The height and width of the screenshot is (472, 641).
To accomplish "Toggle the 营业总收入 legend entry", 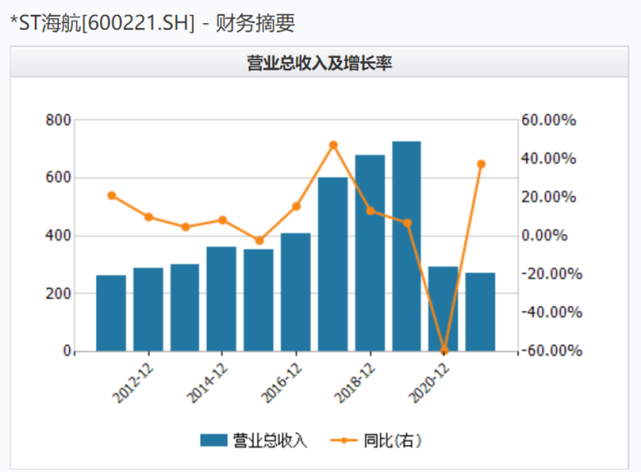I will (x=253, y=441).
